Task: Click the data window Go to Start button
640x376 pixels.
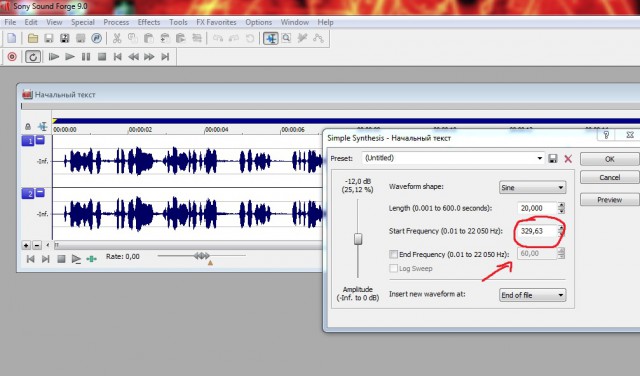Action: point(30,259)
